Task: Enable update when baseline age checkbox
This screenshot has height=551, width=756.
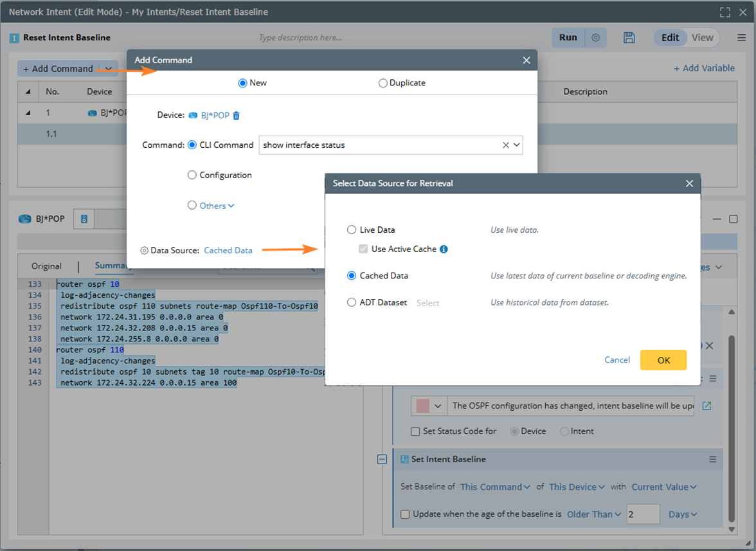Action: point(405,514)
